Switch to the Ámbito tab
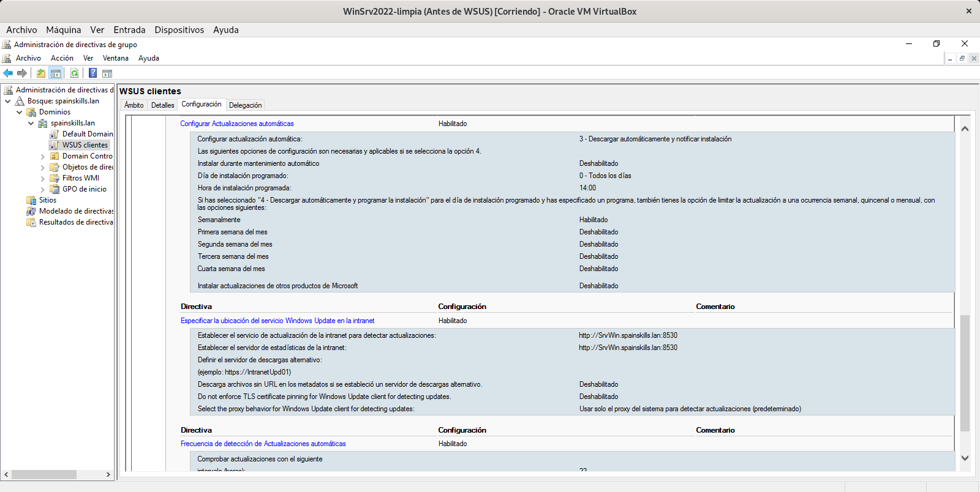Screen dimensions: 980x492 134,105
